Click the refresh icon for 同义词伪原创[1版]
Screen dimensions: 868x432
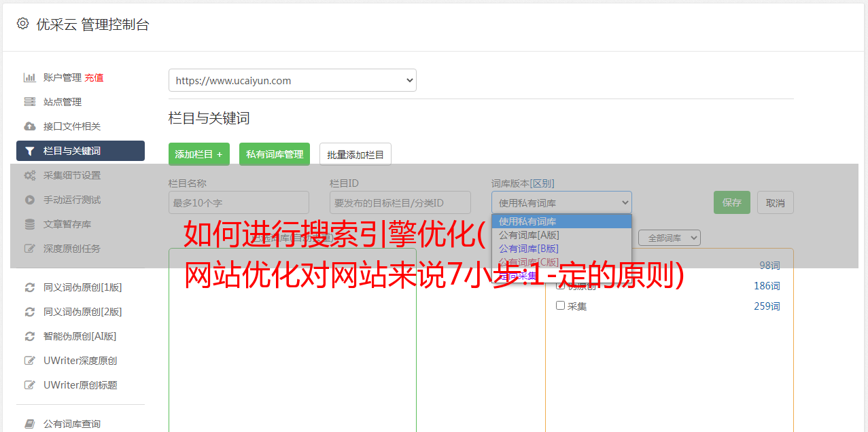[29, 287]
